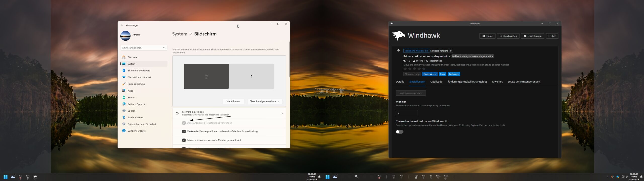644x181 pixels.
Task: Go to Windhawk Home
Action: point(488,36)
